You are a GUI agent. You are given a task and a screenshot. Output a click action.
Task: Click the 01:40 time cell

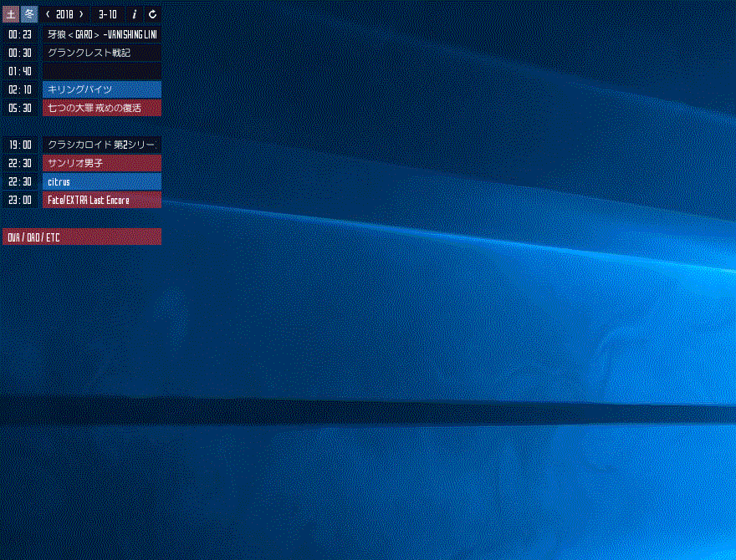coord(20,71)
